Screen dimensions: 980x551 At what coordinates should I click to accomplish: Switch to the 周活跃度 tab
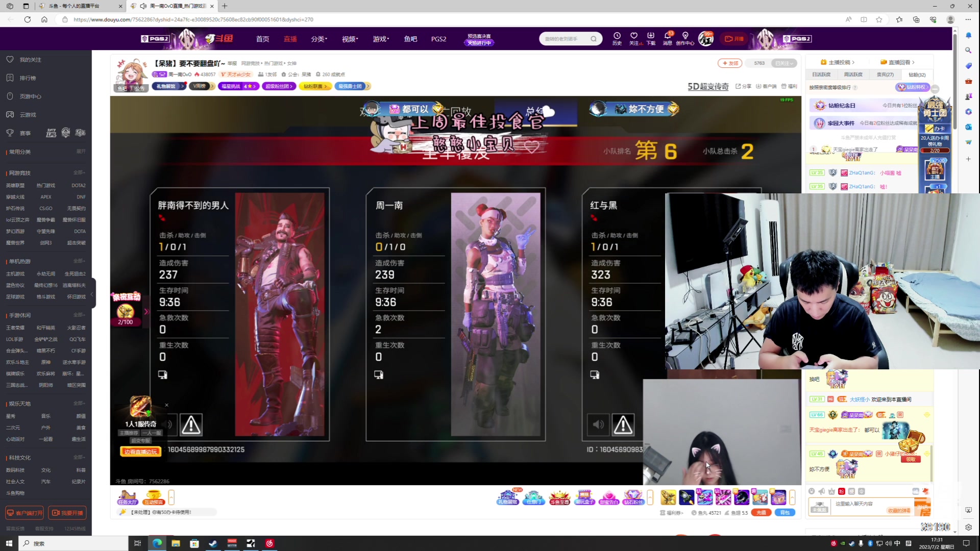[853, 74]
